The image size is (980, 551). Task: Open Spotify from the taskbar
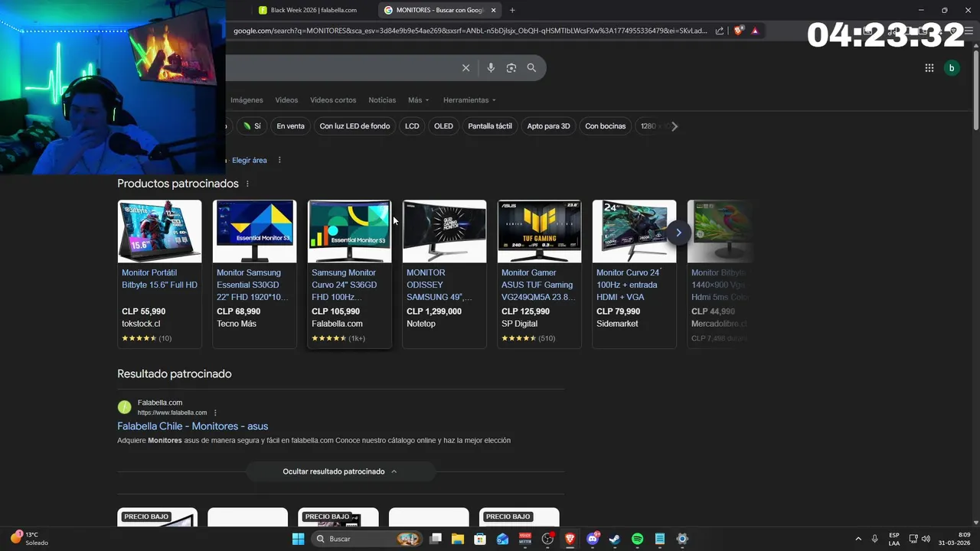[637, 539]
